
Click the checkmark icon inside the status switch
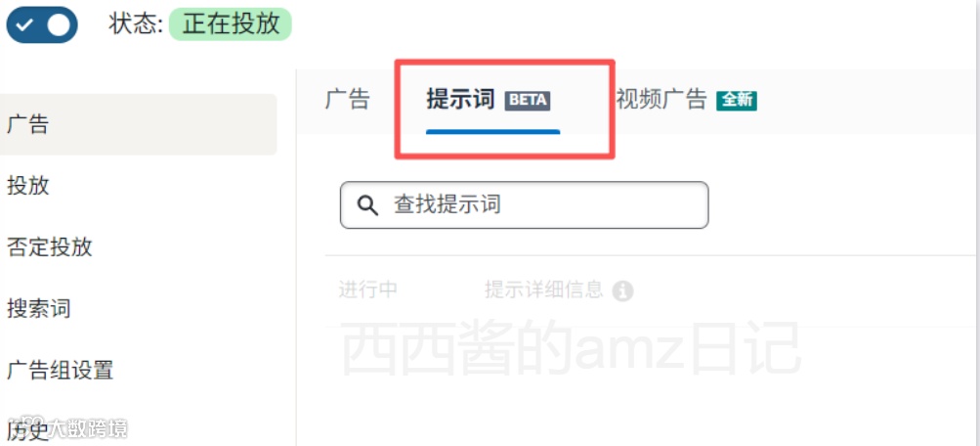(25, 25)
